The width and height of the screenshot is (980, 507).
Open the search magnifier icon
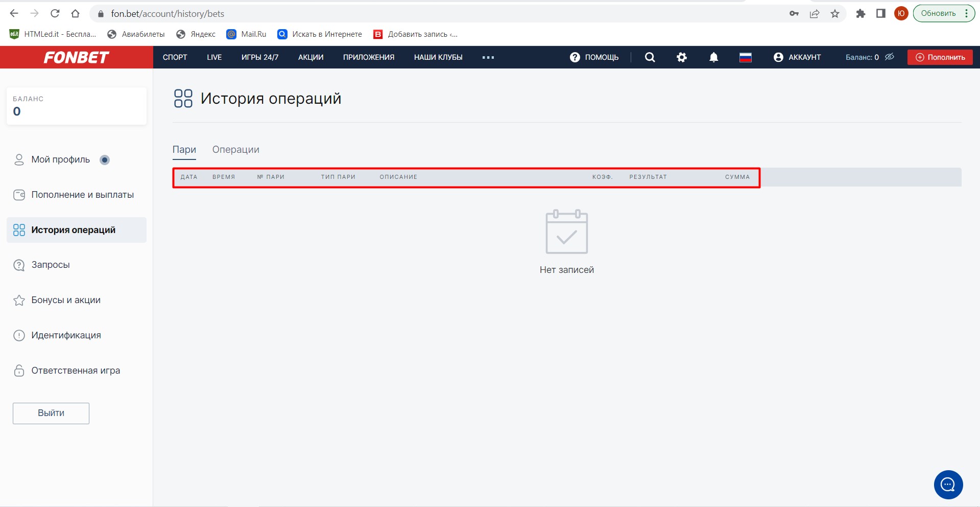coord(650,57)
